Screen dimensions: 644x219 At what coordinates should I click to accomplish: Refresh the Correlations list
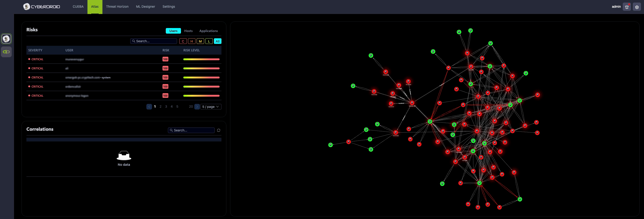[x=218, y=130]
